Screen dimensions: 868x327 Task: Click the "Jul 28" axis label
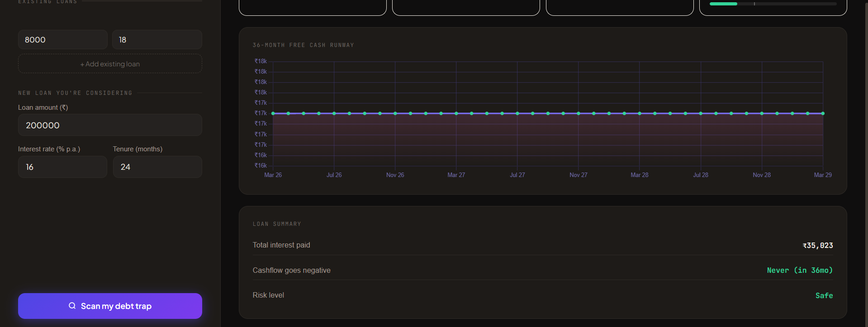[701, 175]
